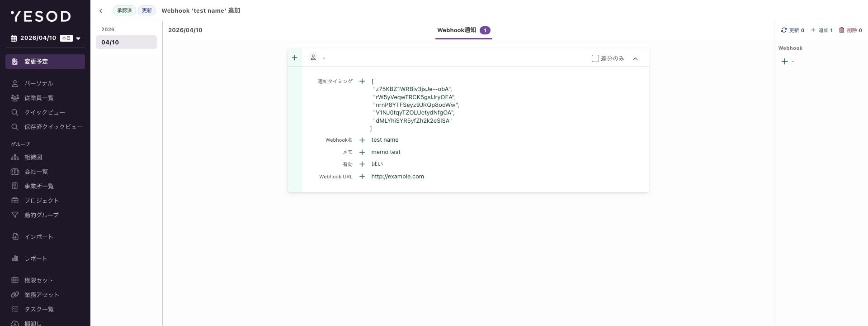Click the refresh 更新 counter icon
This screenshot has height=326, width=868.
click(784, 30)
